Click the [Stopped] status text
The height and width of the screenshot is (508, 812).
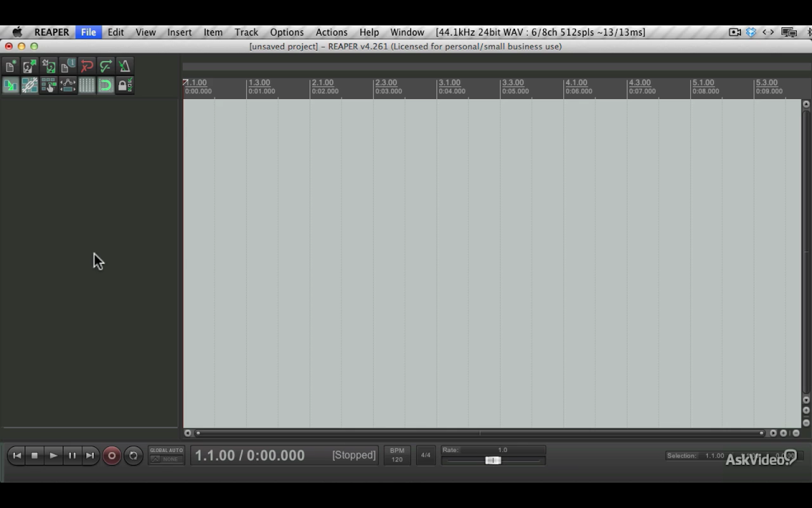point(354,455)
